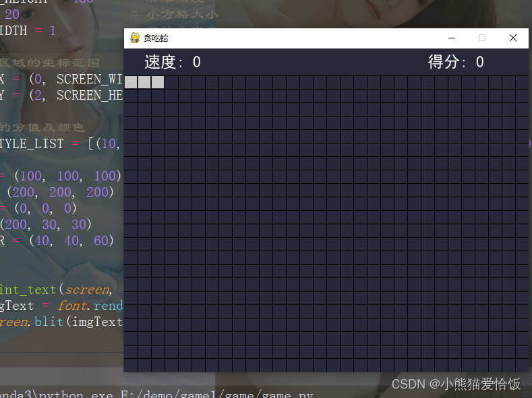Click the 的分值及颜色 comment line
532x398 pixels.
[x=42, y=127]
